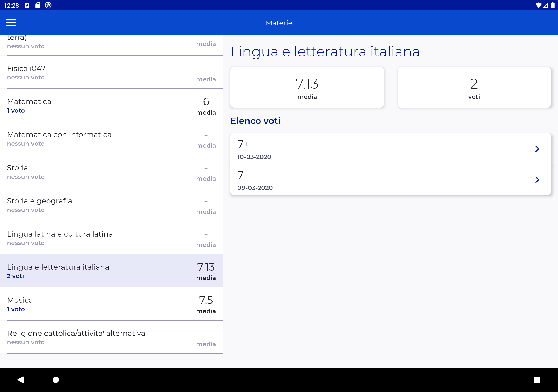Select Religione cattolica/attivita' alternativa row
The width and height of the screenshot is (558, 392).
click(112, 337)
